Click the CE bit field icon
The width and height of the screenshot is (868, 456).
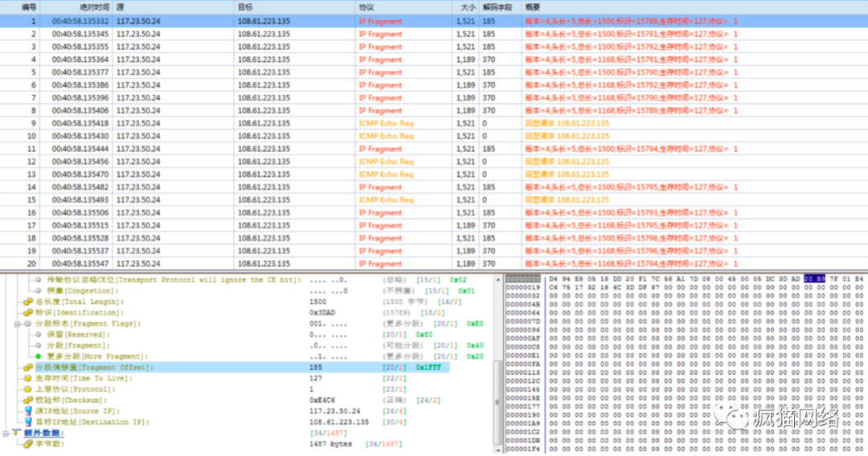point(39,280)
